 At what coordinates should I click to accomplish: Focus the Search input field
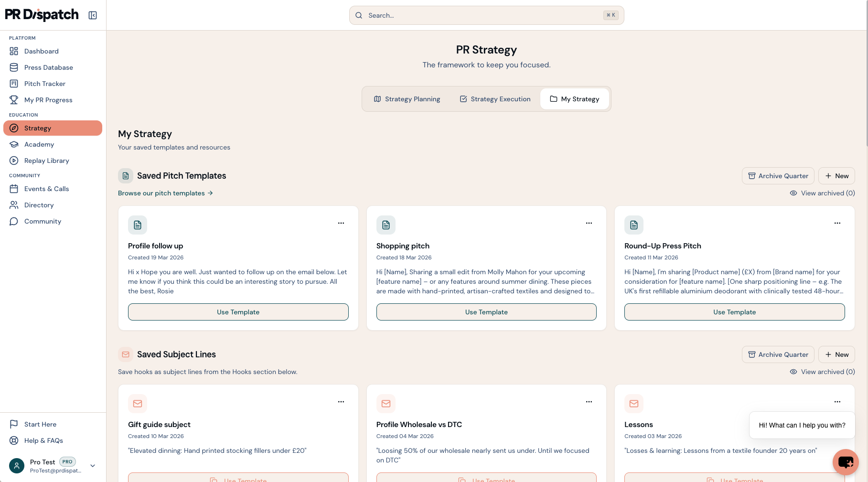click(x=486, y=15)
